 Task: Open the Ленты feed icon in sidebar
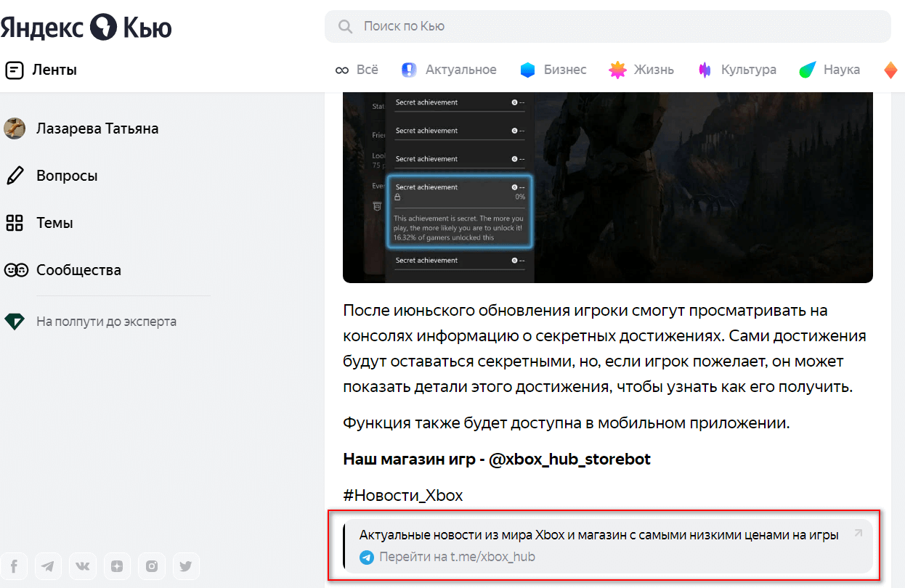click(15, 69)
